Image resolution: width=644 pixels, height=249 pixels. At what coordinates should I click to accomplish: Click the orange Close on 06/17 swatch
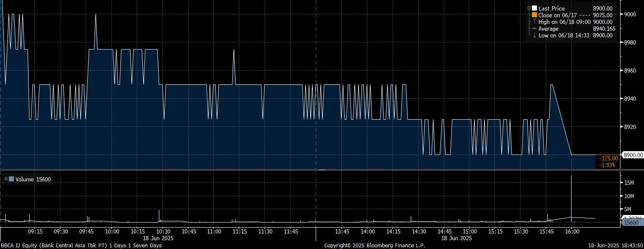(x=534, y=15)
